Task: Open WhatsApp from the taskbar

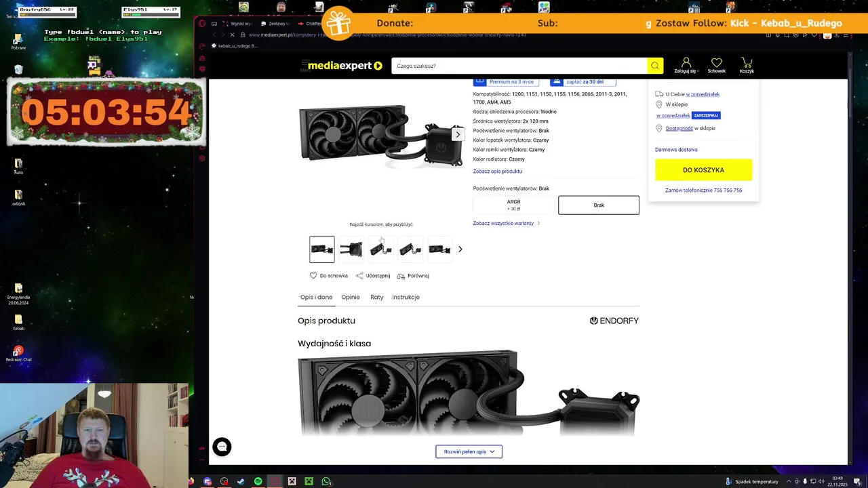Action: (x=326, y=481)
